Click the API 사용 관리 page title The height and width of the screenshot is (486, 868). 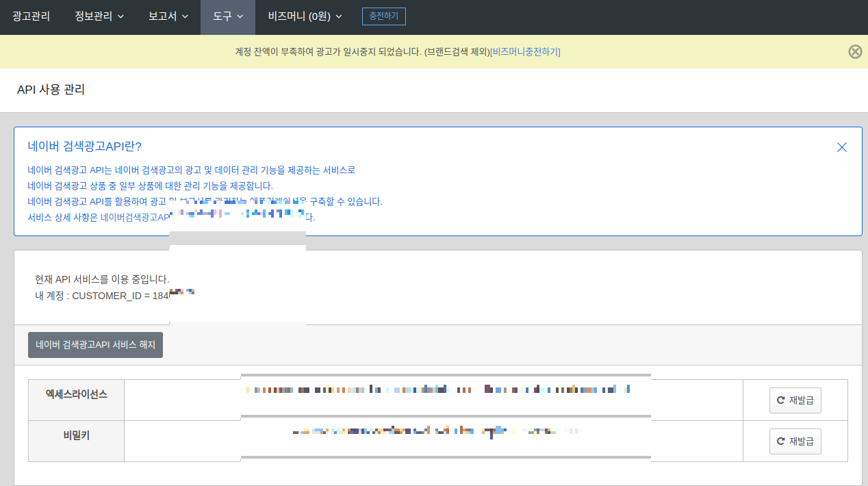(x=51, y=90)
